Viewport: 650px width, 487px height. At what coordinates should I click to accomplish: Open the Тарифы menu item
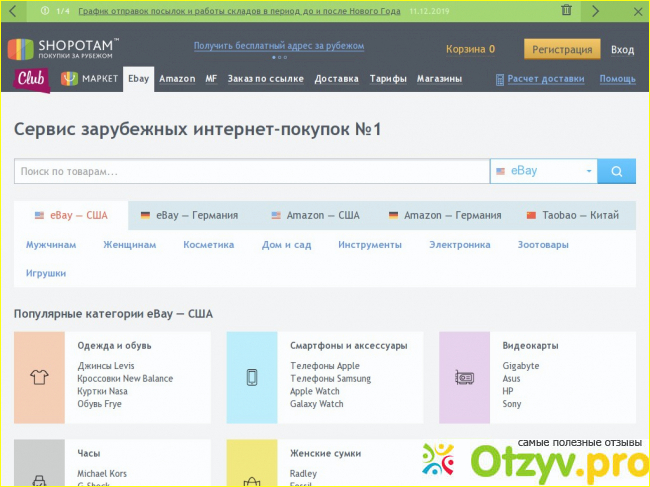(x=388, y=79)
